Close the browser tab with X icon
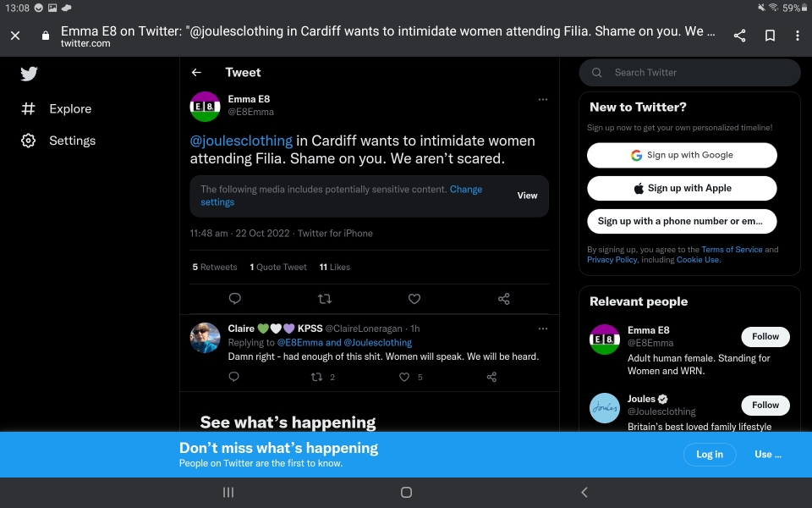812x508 pixels. pos(15,36)
